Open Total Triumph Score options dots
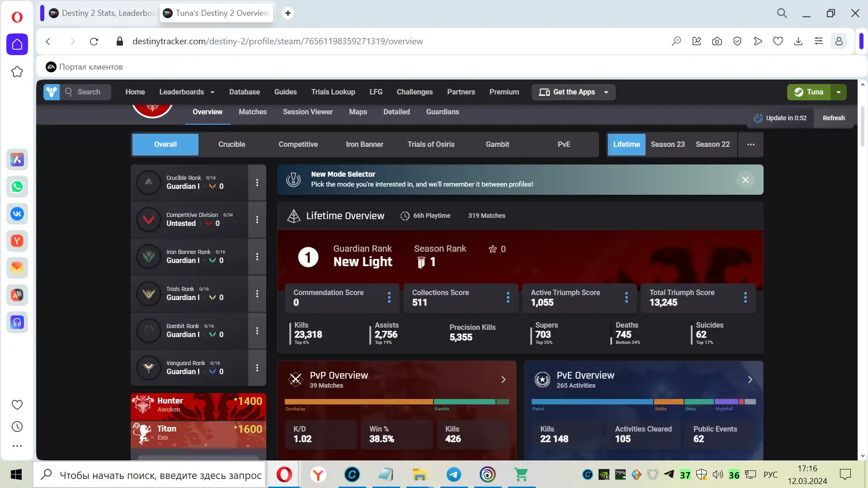This screenshot has height=488, width=868. point(745,297)
